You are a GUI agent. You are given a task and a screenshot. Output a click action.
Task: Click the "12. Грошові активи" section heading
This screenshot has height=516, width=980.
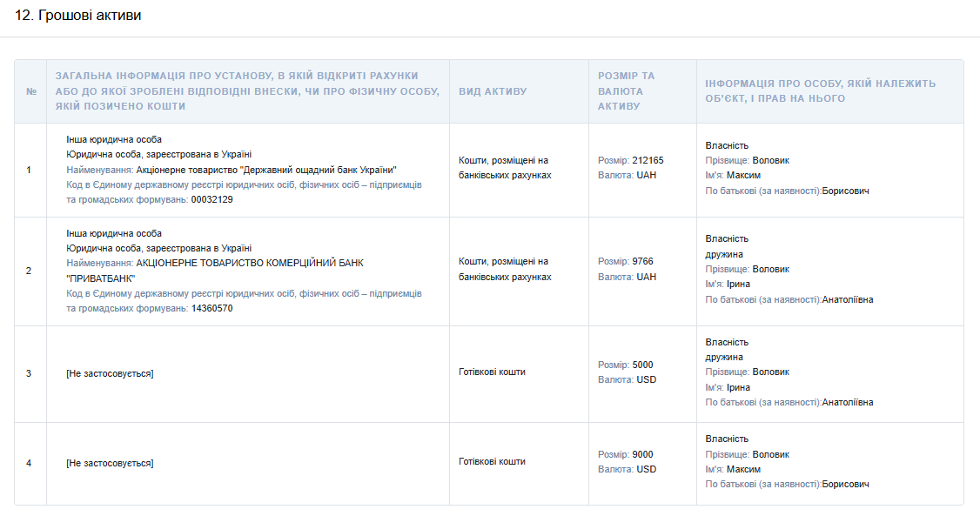click(78, 16)
